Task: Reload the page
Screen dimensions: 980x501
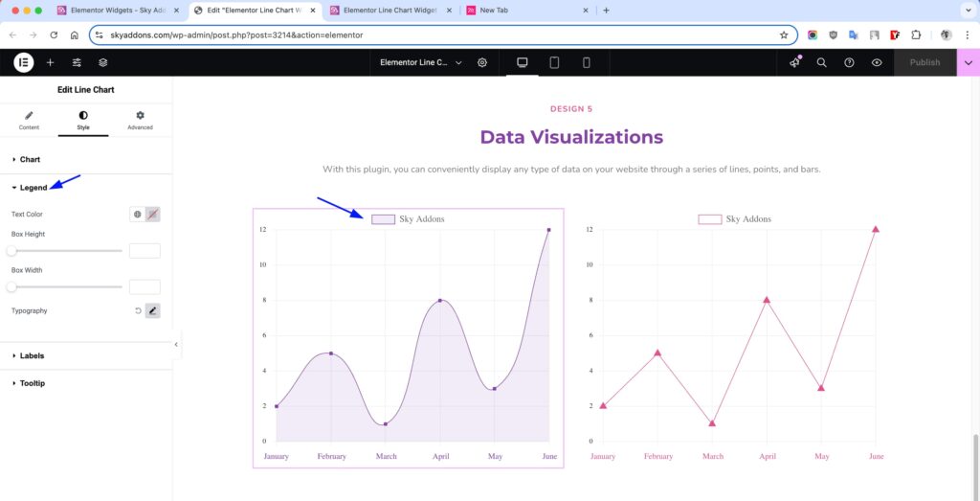Action: tap(54, 35)
